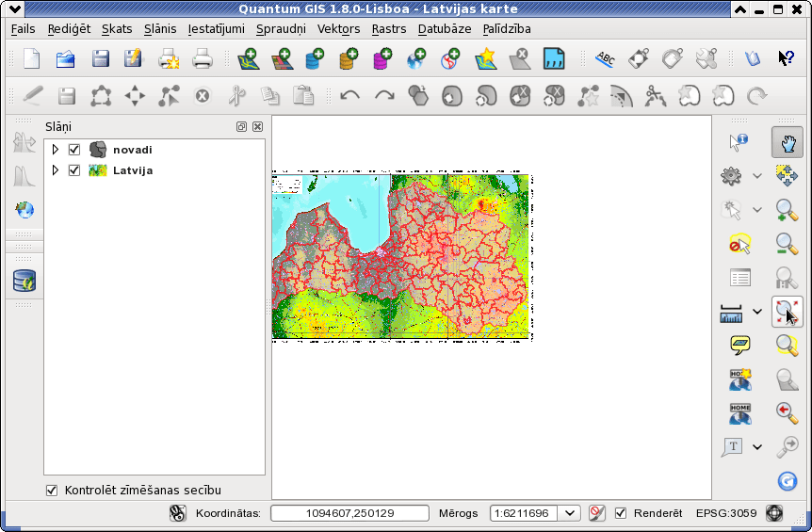The width and height of the screenshot is (812, 532).
Task: Select the novadi layer name
Action: tap(133, 150)
